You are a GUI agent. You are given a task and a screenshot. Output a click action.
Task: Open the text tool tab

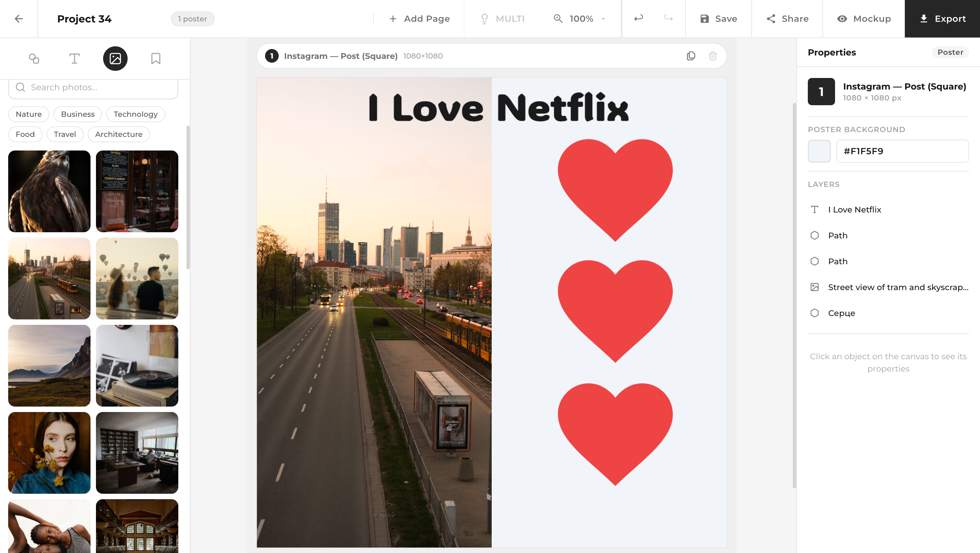(x=75, y=59)
